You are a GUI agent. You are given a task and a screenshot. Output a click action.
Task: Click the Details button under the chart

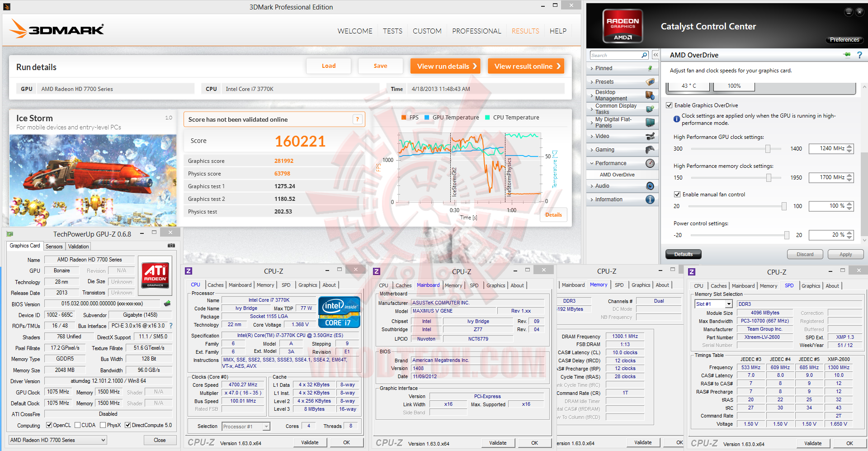click(553, 215)
